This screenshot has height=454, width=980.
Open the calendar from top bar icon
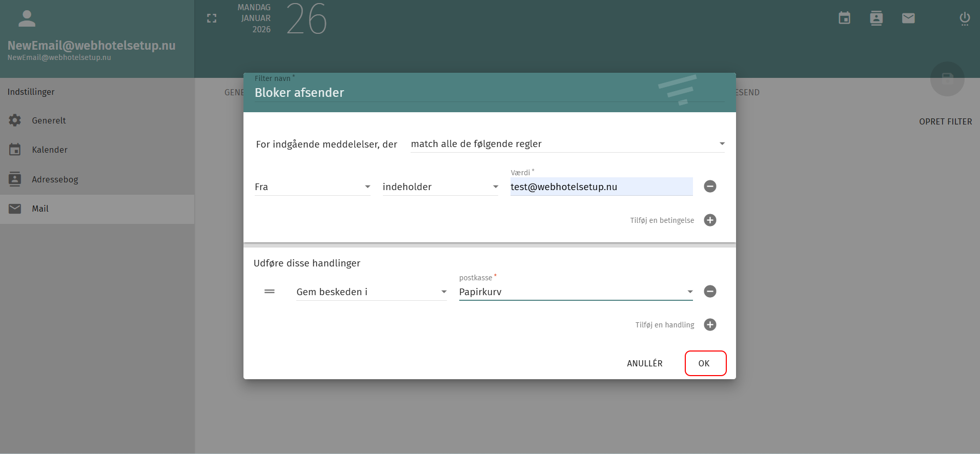[844, 18]
